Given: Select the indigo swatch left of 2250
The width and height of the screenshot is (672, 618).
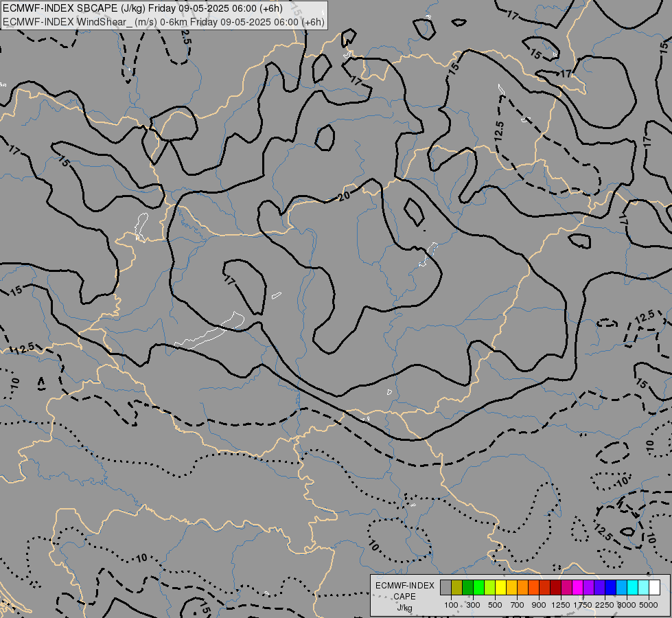Looking at the screenshot, I should tap(599, 588).
